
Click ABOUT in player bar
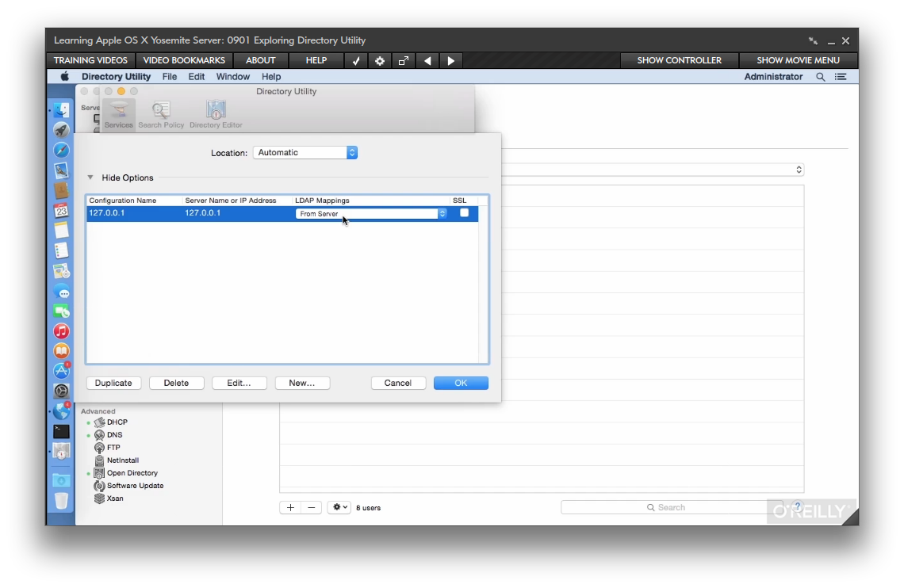click(x=261, y=60)
